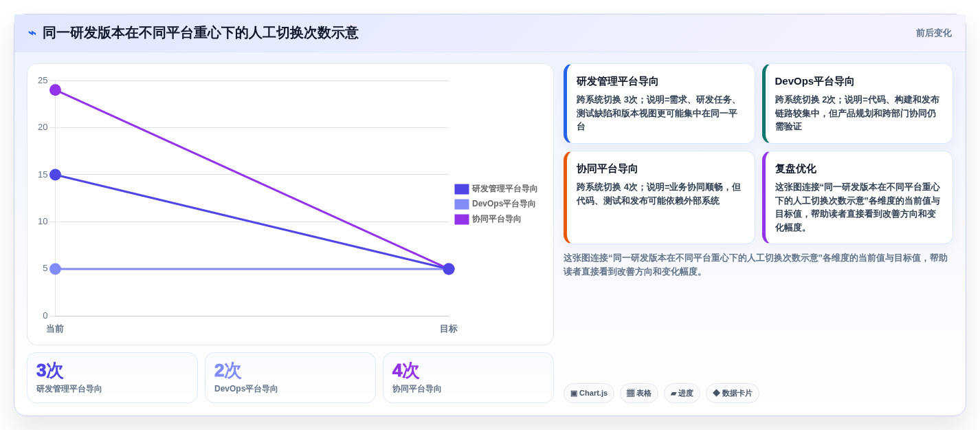This screenshot has height=430, width=980.
Task: Open the 复盘优化 description card
Action: pyautogui.click(x=858, y=197)
